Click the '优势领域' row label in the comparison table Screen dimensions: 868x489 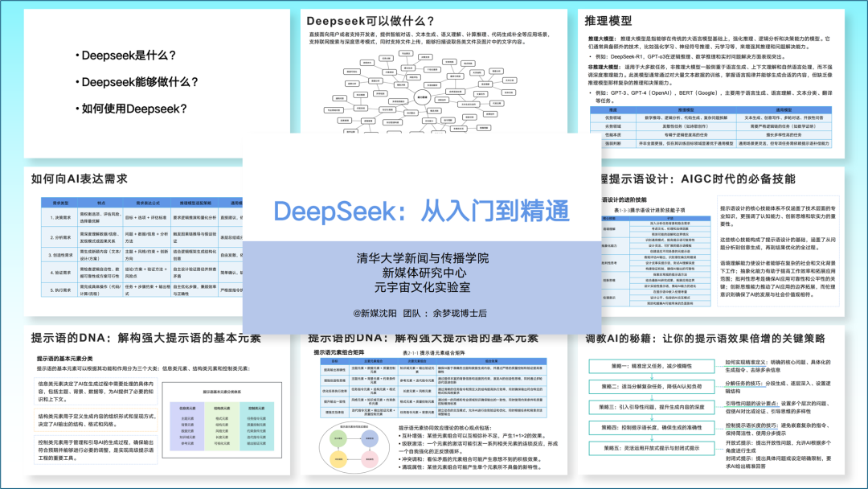(612, 118)
